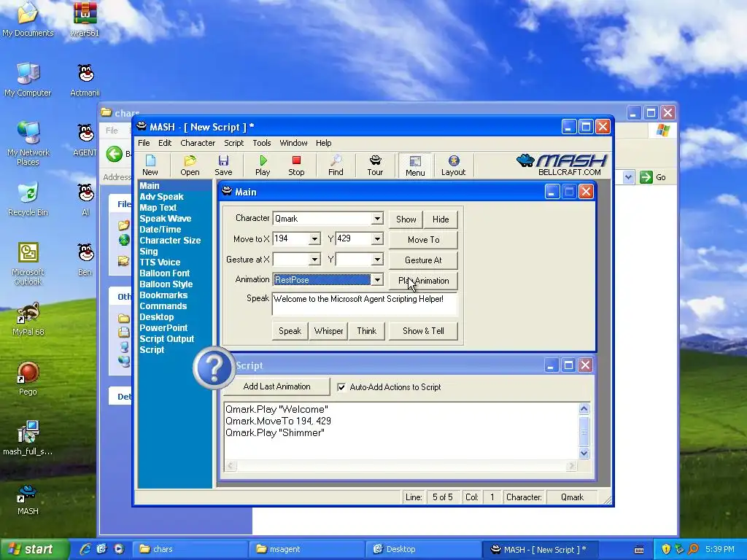The width and height of the screenshot is (747, 560).
Task: Start the Tour from the toolbar
Action: [x=375, y=166]
